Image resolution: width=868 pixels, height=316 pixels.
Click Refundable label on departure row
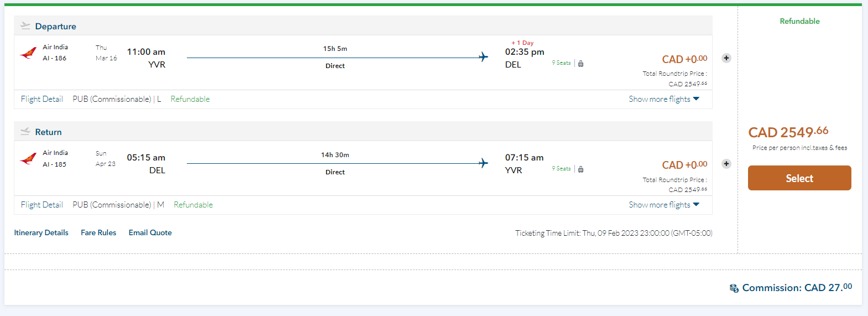(190, 99)
